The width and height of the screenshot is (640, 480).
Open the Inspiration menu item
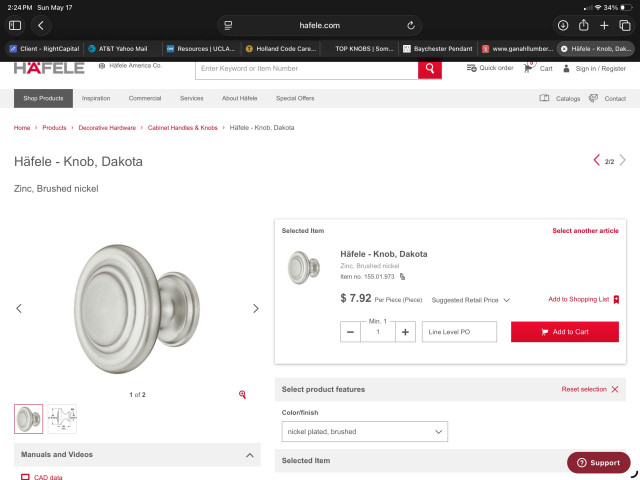click(x=96, y=98)
